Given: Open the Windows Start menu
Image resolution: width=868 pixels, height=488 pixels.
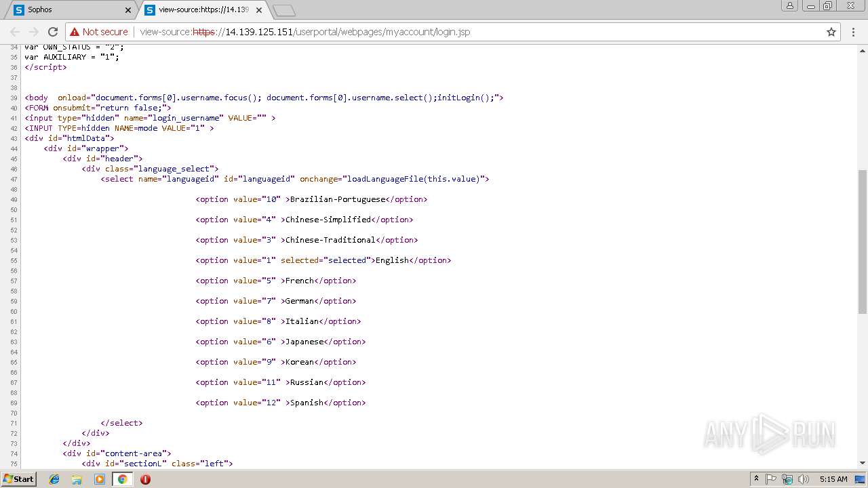Looking at the screenshot, I should click(x=18, y=479).
